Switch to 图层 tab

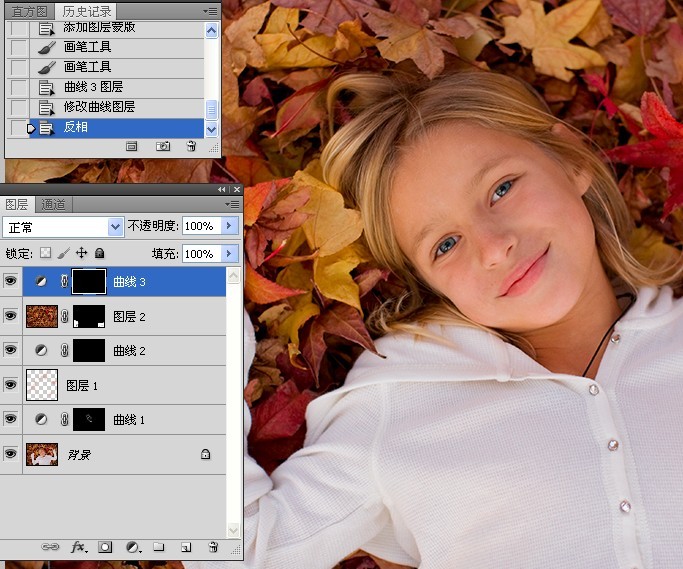(x=17, y=204)
